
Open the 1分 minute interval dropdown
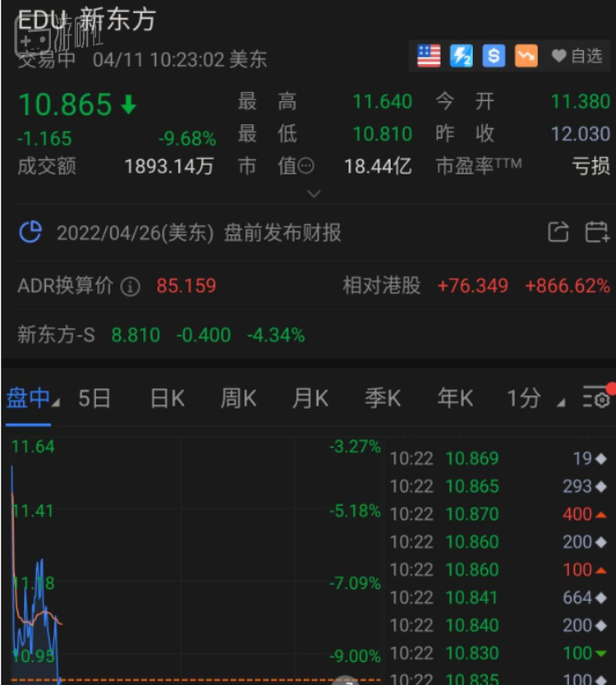coord(535,399)
